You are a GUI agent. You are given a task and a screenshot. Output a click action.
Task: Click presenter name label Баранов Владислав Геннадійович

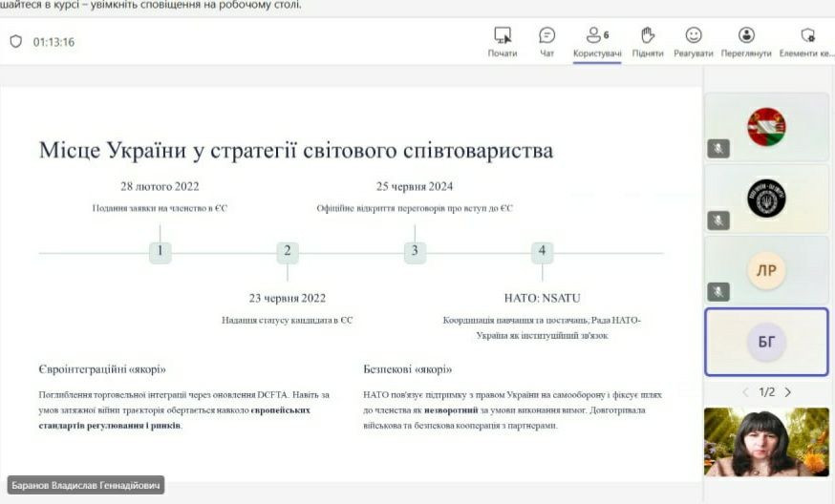pos(86,485)
